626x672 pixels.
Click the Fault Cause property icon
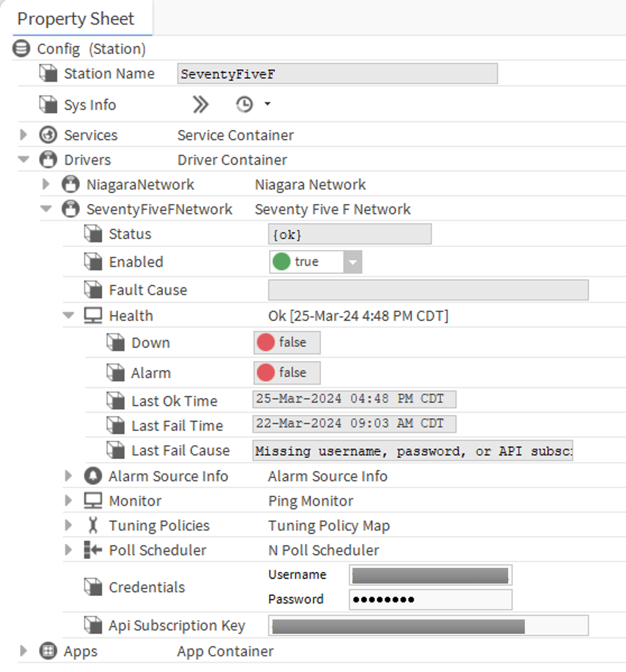[93, 290]
